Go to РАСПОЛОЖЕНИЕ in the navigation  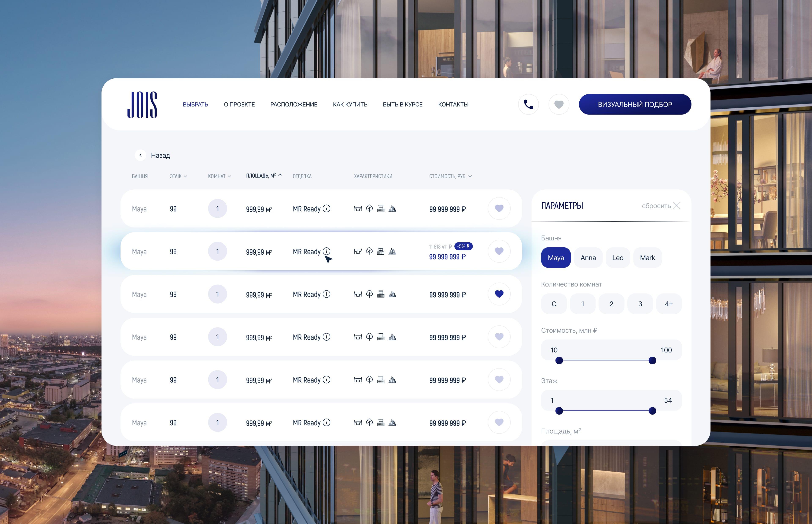pyautogui.click(x=294, y=104)
